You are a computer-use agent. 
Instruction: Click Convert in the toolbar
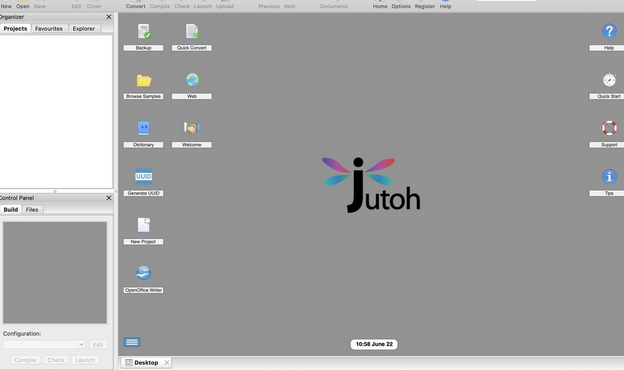(x=136, y=5)
